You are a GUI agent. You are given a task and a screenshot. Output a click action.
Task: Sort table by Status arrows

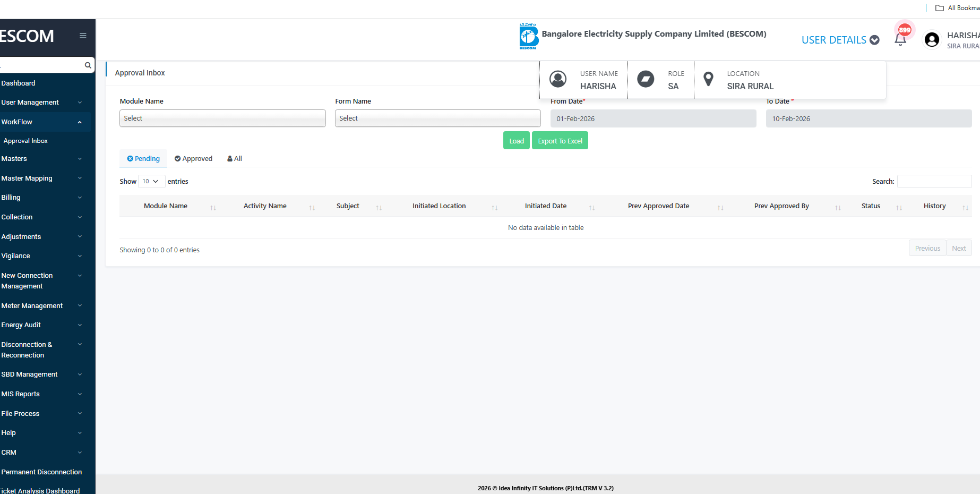pos(899,208)
